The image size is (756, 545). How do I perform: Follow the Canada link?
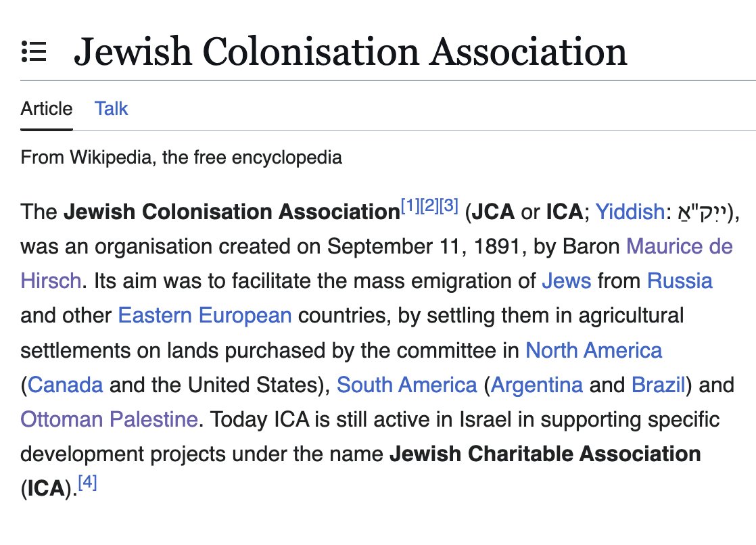66,385
